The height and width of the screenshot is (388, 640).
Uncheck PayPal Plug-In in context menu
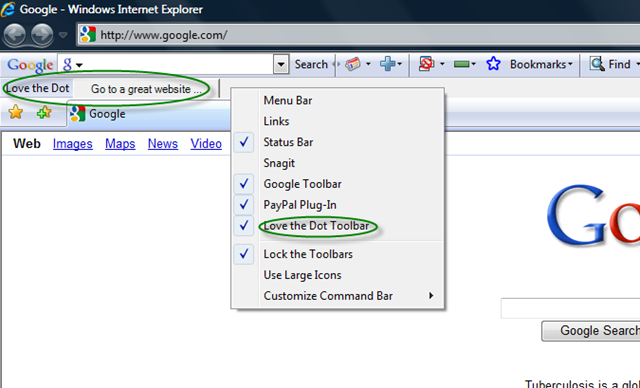[338, 205]
